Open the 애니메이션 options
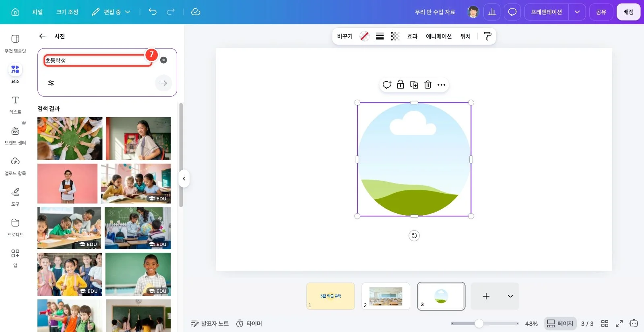 [439, 36]
